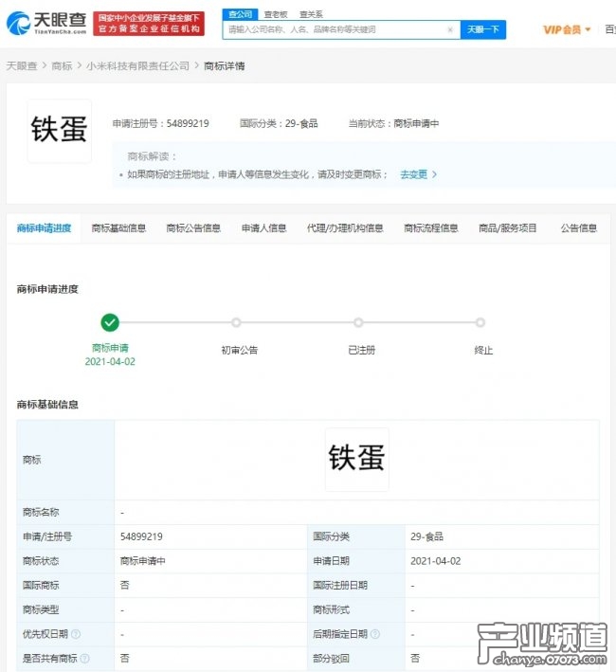The width and height of the screenshot is (616, 672).
Task: Open the VIP会员 dropdown menu
Action: click(x=567, y=29)
